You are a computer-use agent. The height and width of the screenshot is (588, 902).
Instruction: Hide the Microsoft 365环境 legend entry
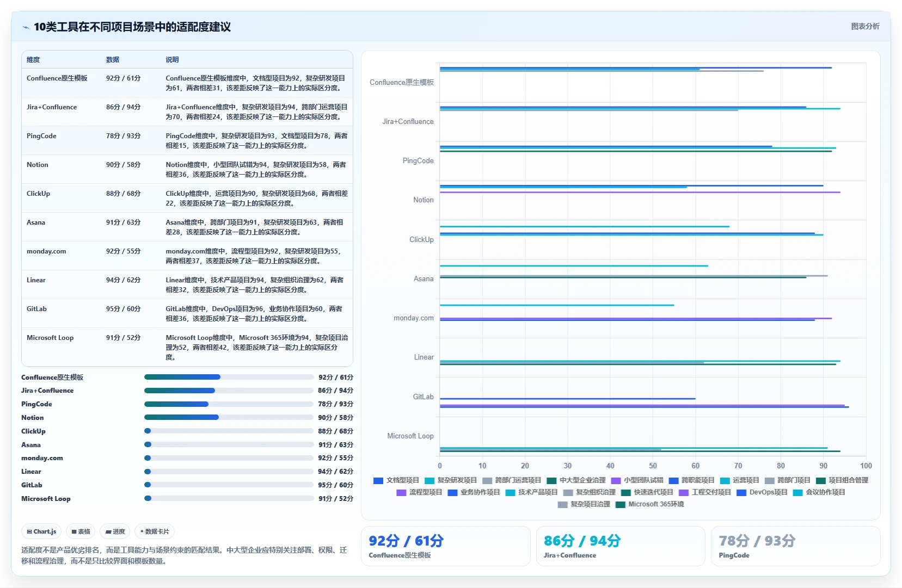pyautogui.click(x=650, y=504)
